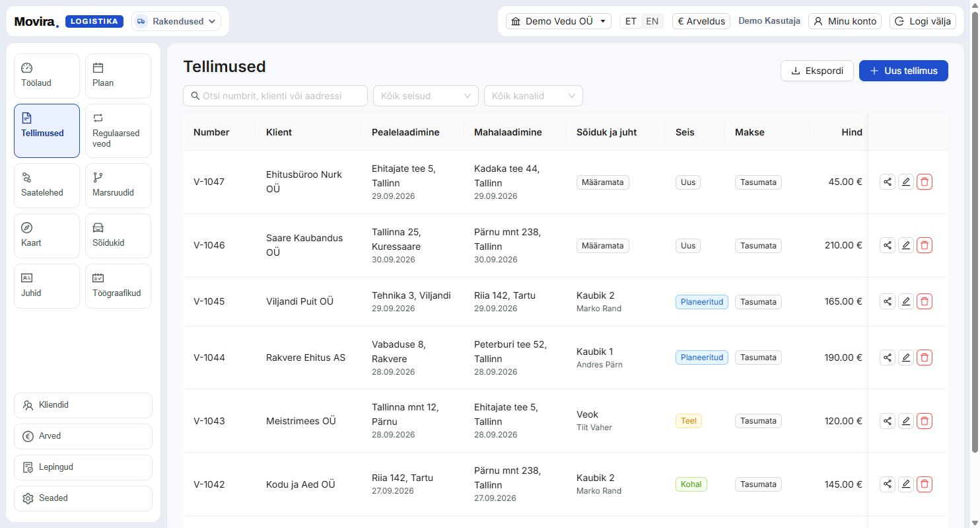Share order V-1042 via share icon
This screenshot has height=528, width=980.
tap(888, 484)
